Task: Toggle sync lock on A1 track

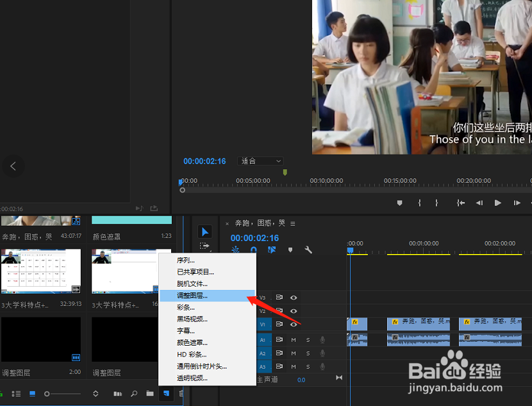Action: click(279, 339)
